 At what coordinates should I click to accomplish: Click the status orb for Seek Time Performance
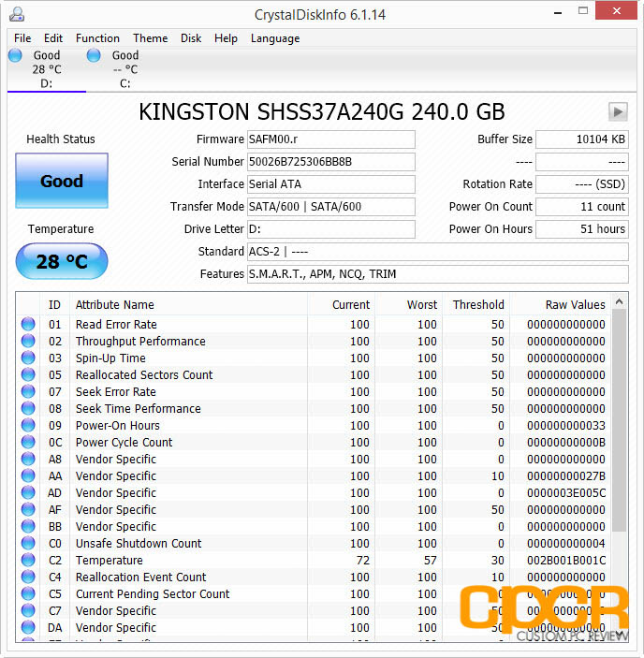click(x=28, y=408)
